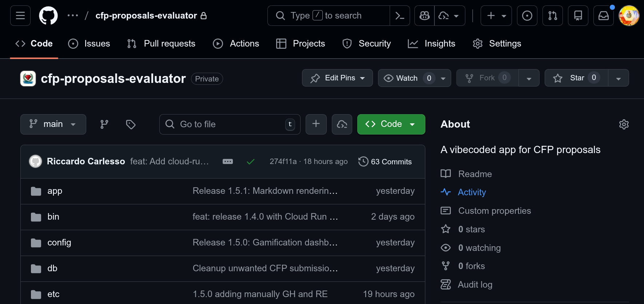The height and width of the screenshot is (304, 644).
Task: Open the hamburger navigation menu
Action: [x=20, y=16]
